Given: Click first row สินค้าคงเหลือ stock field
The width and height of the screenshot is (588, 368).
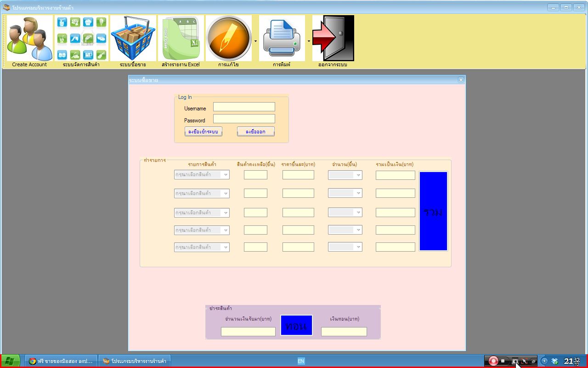Looking at the screenshot, I should (x=255, y=175).
